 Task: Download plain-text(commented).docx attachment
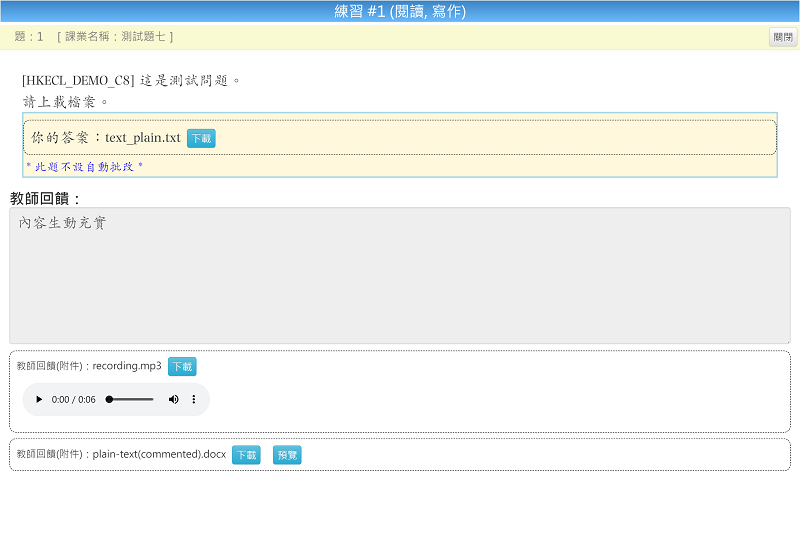(x=246, y=455)
